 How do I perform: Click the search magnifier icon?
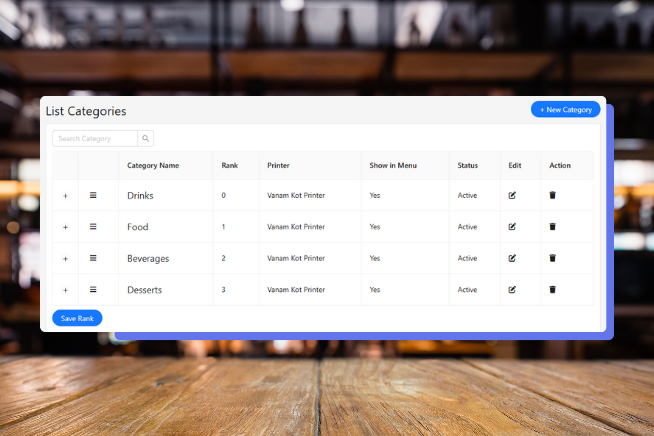(145, 139)
